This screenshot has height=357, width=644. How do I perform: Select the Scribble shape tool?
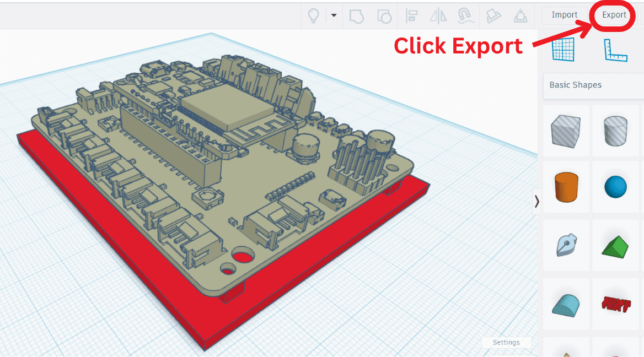[566, 245]
